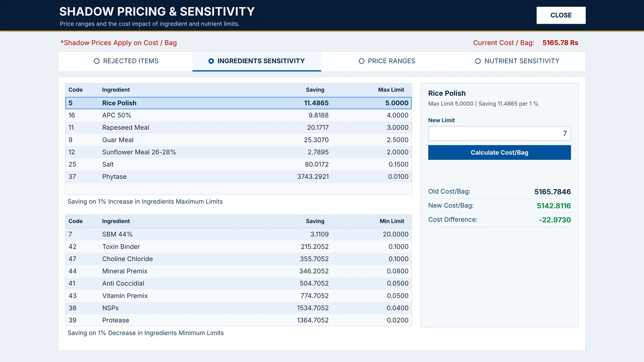Click the Guar Meal saving value 25.3070
Viewport: 644px width, 362px height.
pyautogui.click(x=316, y=140)
